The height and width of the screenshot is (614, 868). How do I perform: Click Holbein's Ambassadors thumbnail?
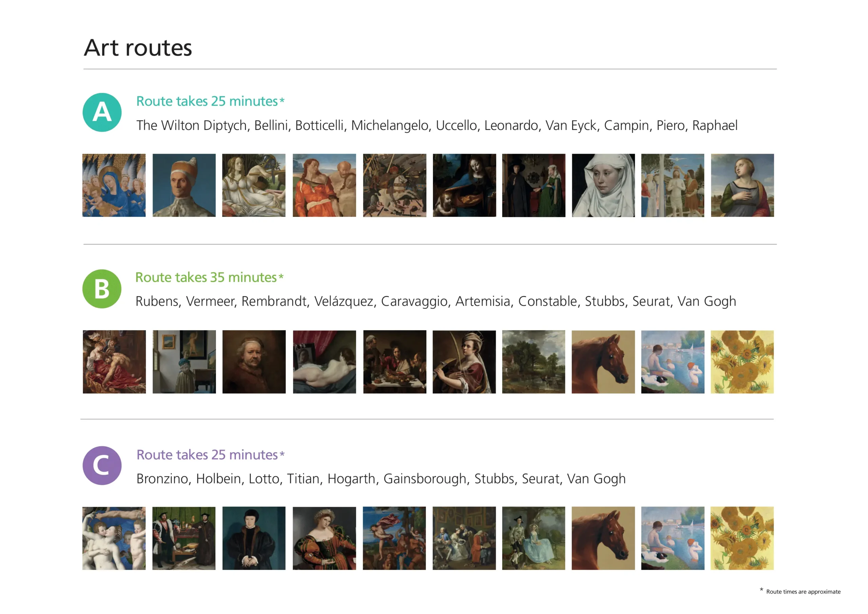click(184, 538)
